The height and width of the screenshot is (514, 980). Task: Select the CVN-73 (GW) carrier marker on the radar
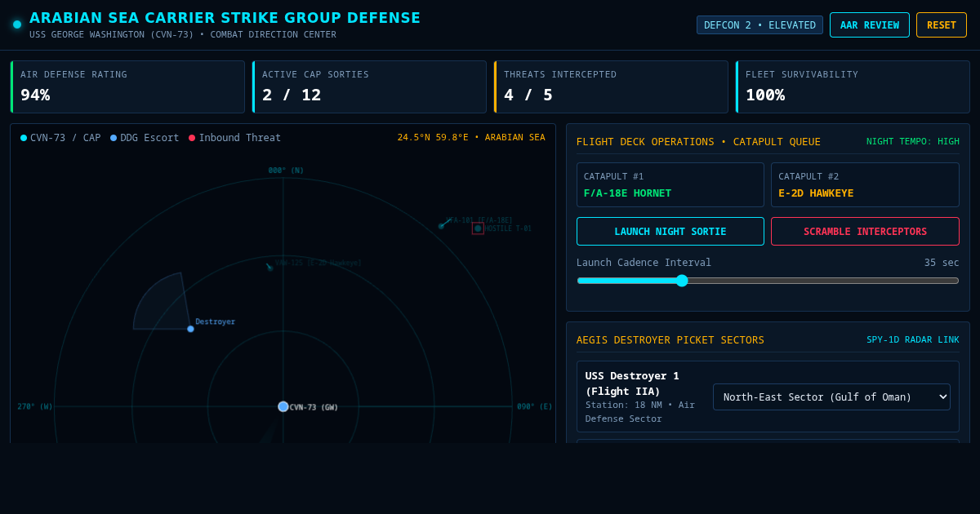point(283,406)
